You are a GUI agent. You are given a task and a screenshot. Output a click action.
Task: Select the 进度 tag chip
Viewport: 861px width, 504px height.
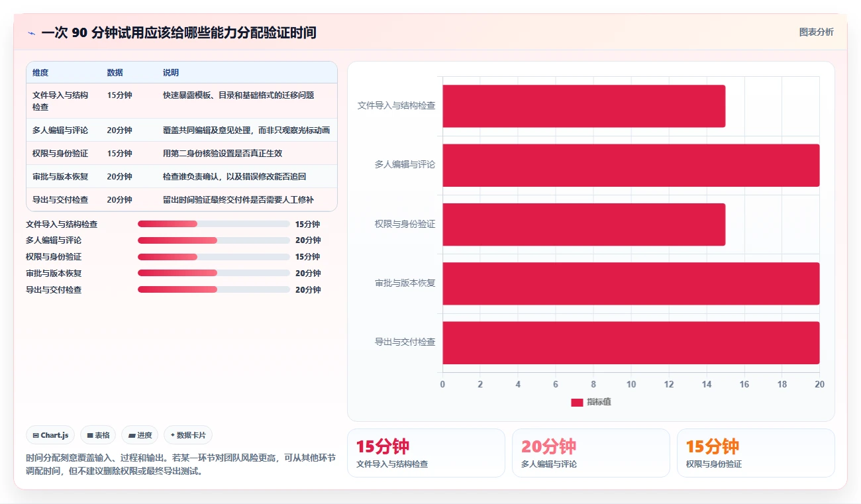pos(140,435)
